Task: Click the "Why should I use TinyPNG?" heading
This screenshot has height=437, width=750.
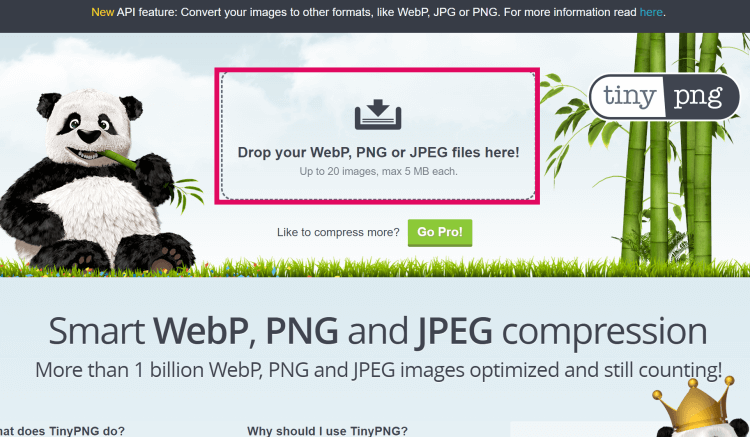Action: 327,431
